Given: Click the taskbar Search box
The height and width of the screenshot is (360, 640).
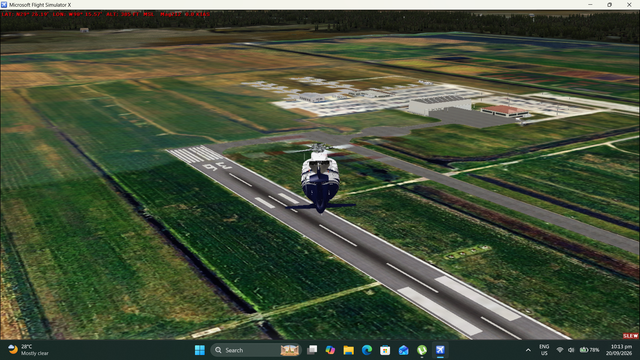Looking at the screenshot, I should point(256,350).
